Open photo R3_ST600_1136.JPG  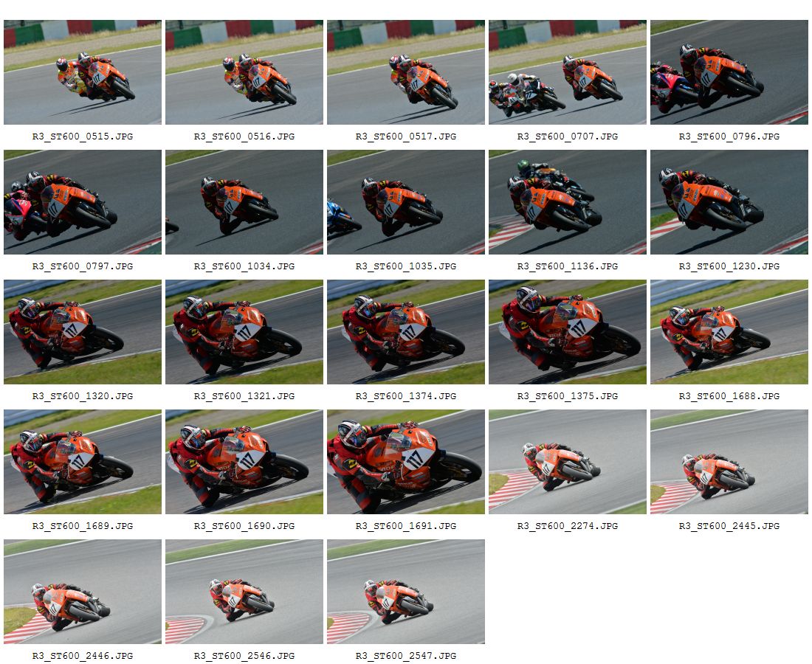(x=568, y=202)
